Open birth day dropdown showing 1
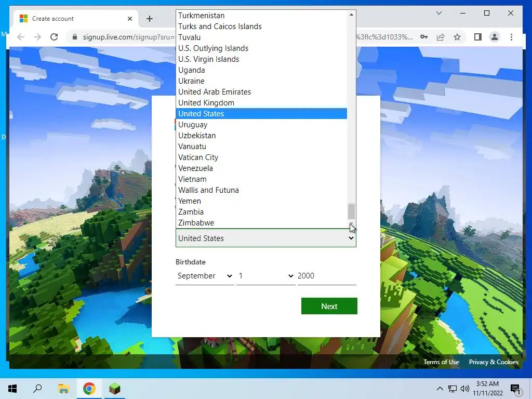Screen dimensions: 532x399 coord(265,276)
